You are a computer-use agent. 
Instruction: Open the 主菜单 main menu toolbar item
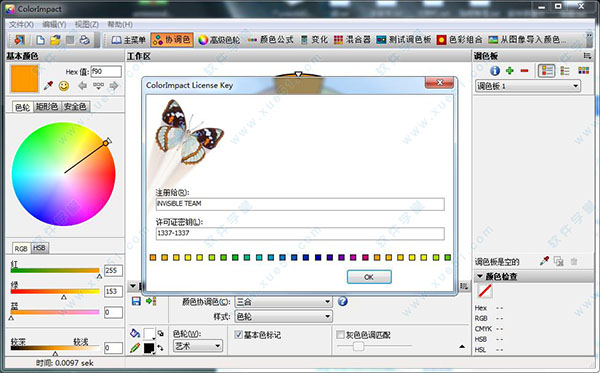129,40
